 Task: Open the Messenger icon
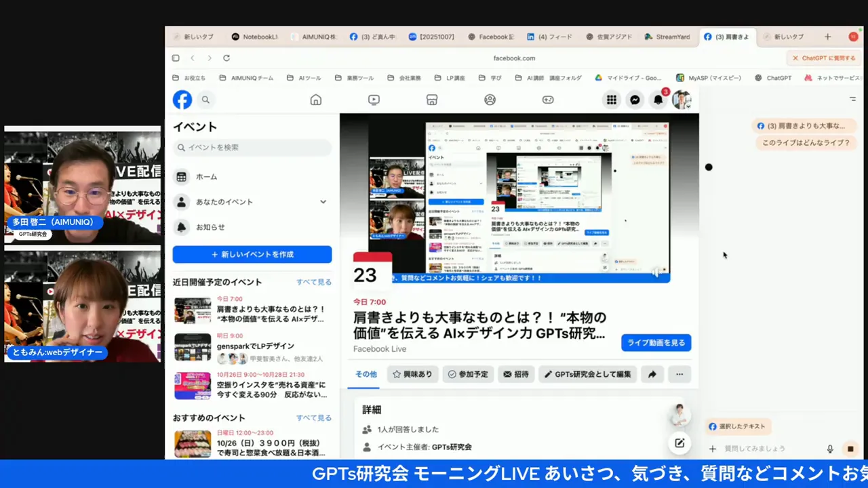[x=635, y=100]
